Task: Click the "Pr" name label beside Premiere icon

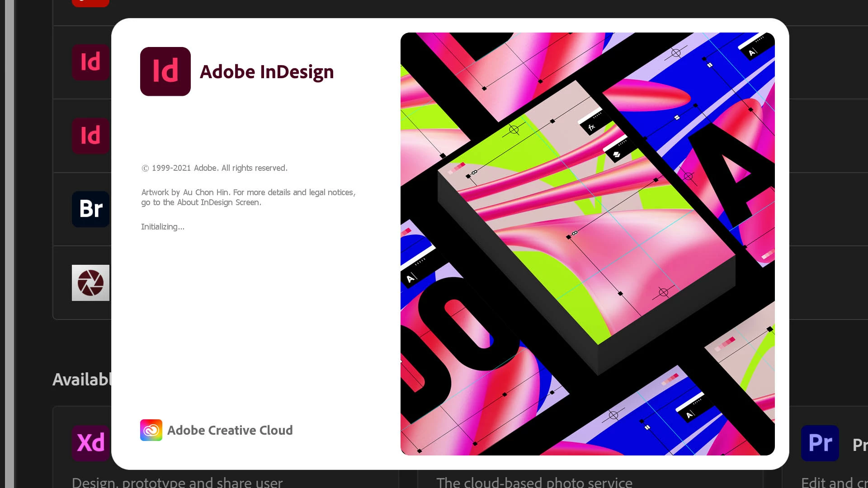Action: pyautogui.click(x=859, y=445)
